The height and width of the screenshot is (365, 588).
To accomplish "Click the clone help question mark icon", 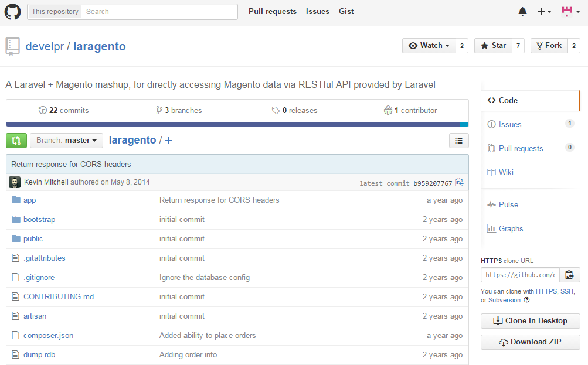I will click(527, 300).
